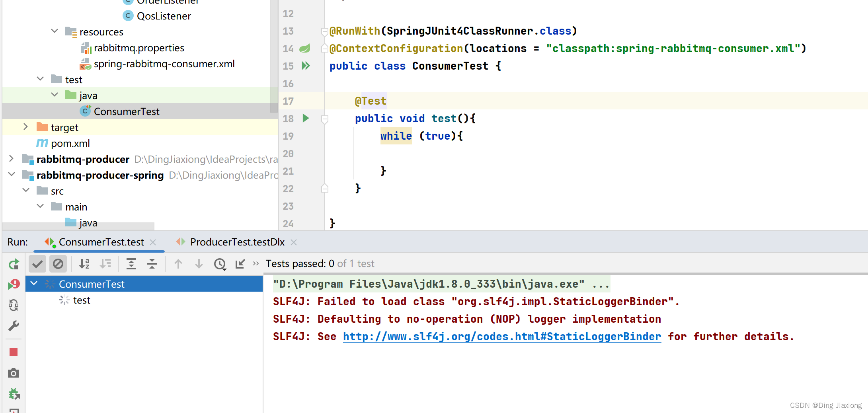
Task: Close the ConsumerTest.test run tab
Action: click(153, 242)
